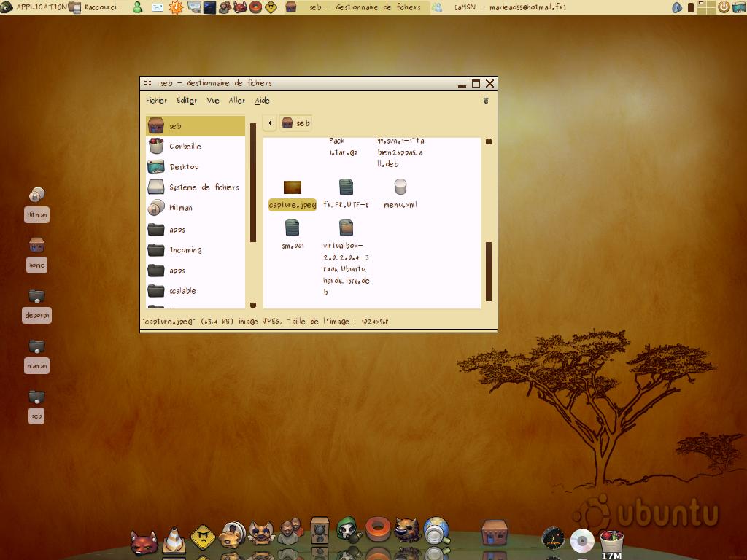Viewport: 747px width, 560px height.
Task: Open the Vue menu
Action: pos(212,101)
